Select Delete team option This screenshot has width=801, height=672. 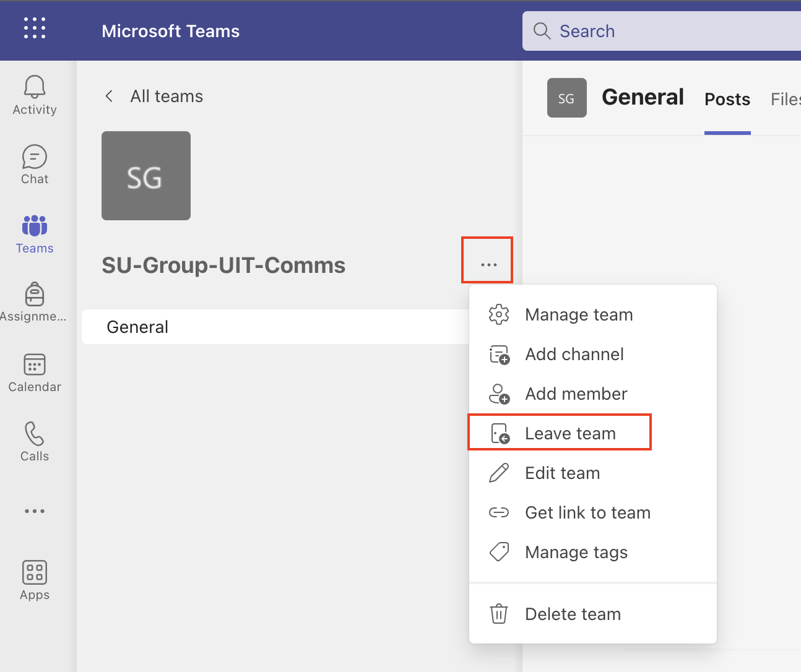(x=572, y=614)
